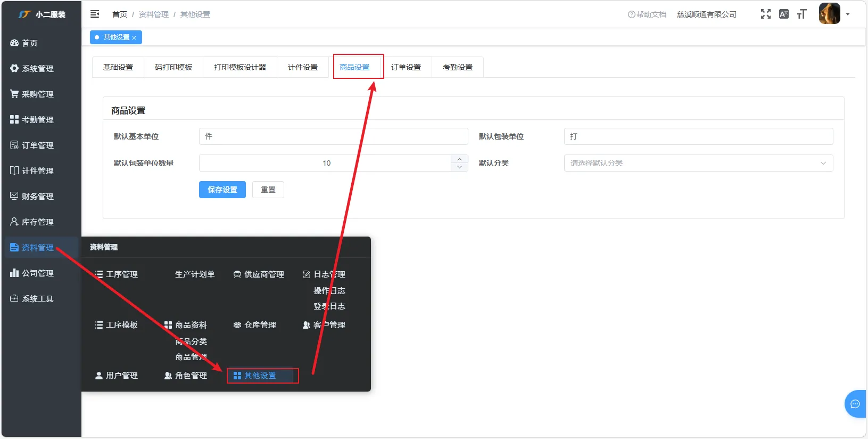868x439 pixels.
Task: Switch to the 考勤设置 tab
Action: coord(458,67)
